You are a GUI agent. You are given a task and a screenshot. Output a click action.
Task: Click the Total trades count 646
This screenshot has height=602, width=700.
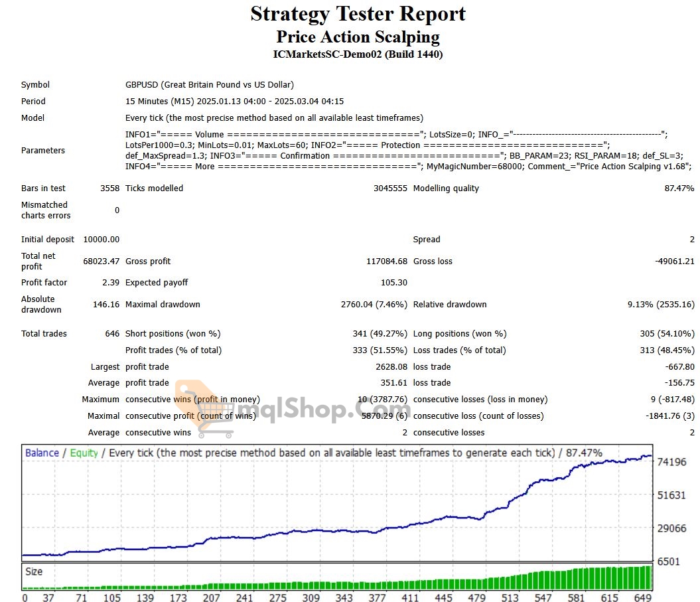[x=112, y=334]
